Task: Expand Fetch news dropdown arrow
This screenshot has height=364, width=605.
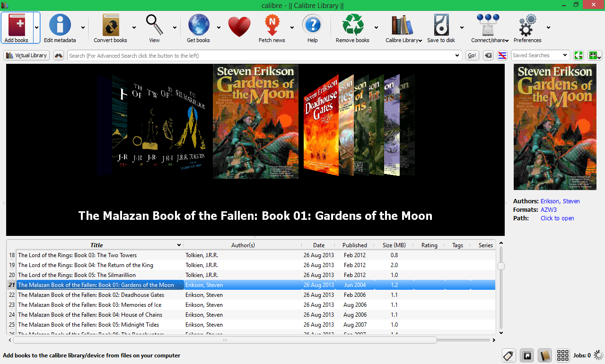Action: pyautogui.click(x=292, y=27)
